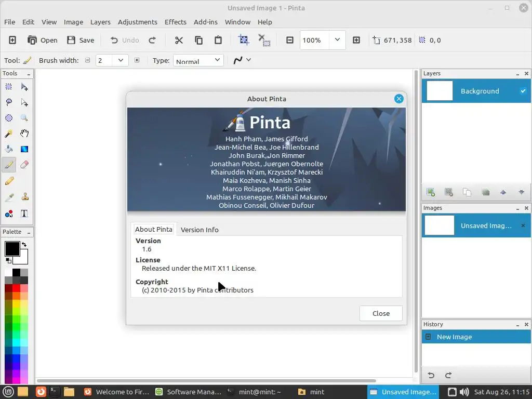Viewport: 532px width, 399px height.
Task: Click the Save toolbar button
Action: (81, 40)
